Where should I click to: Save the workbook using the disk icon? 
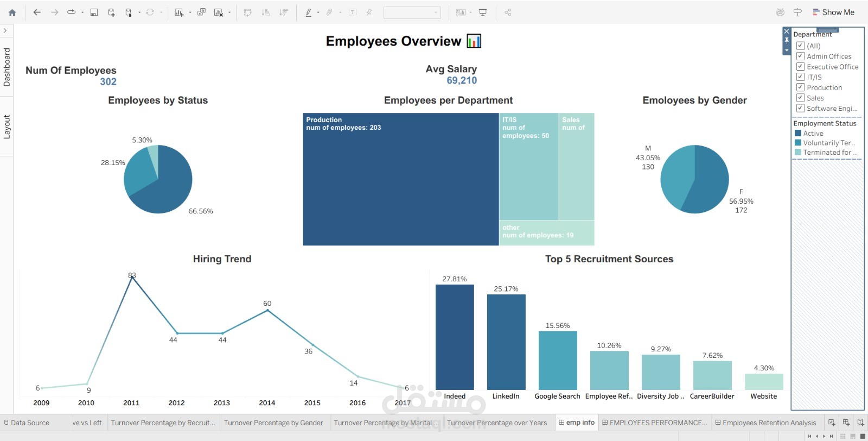coord(94,12)
